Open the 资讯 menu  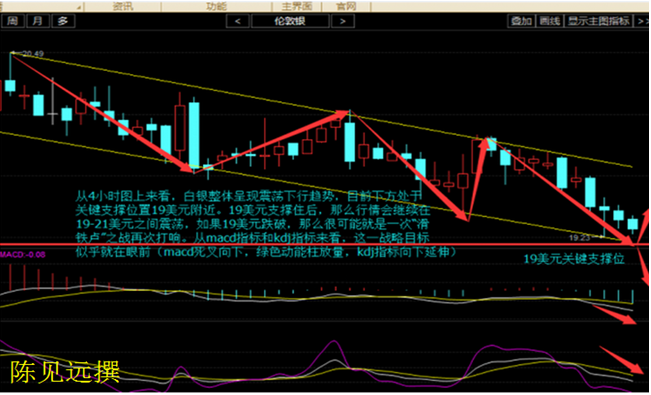(123, 6)
